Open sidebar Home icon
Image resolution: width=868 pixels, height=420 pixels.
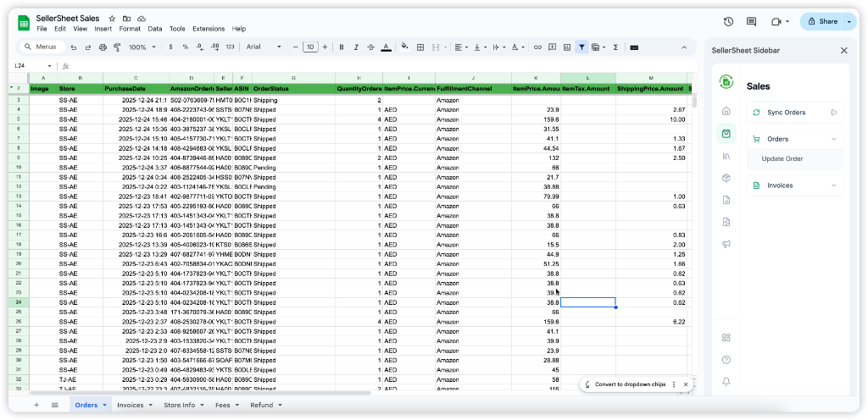[726, 111]
